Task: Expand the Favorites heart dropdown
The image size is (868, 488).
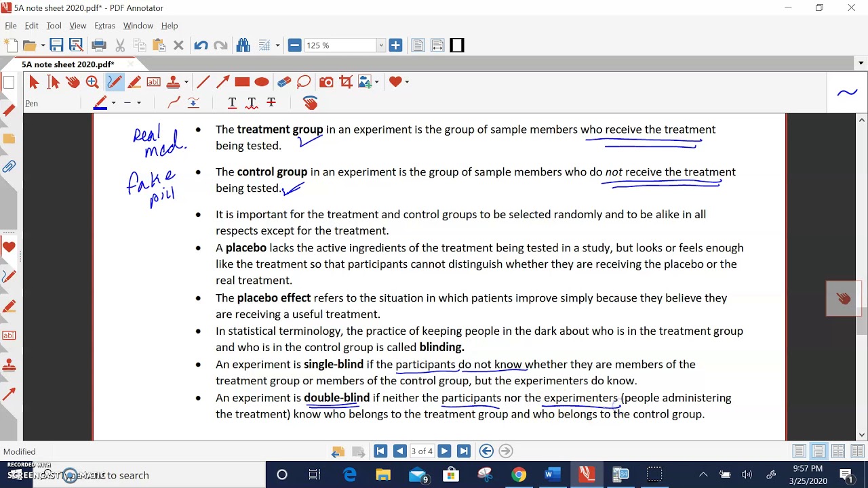Action: coord(406,82)
